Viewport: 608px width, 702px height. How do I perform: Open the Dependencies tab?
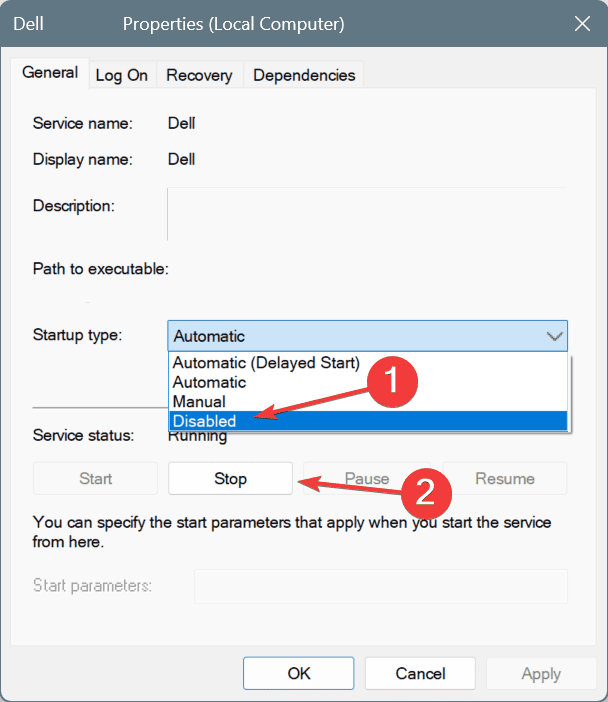point(304,75)
